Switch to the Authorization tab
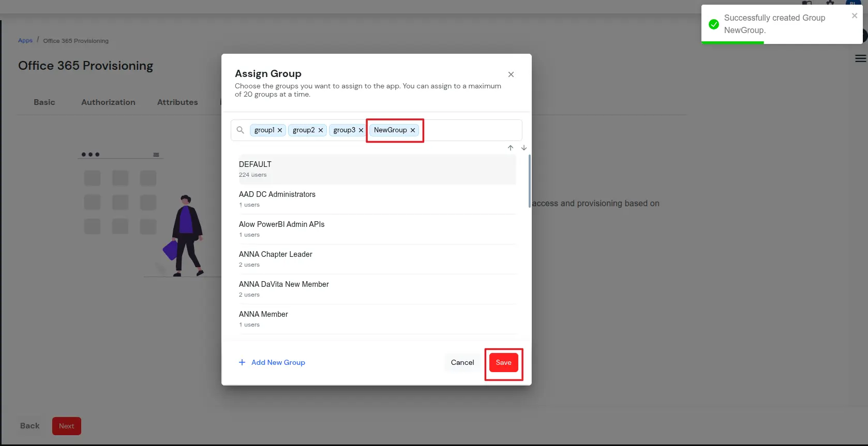This screenshot has height=446, width=868. (x=108, y=102)
